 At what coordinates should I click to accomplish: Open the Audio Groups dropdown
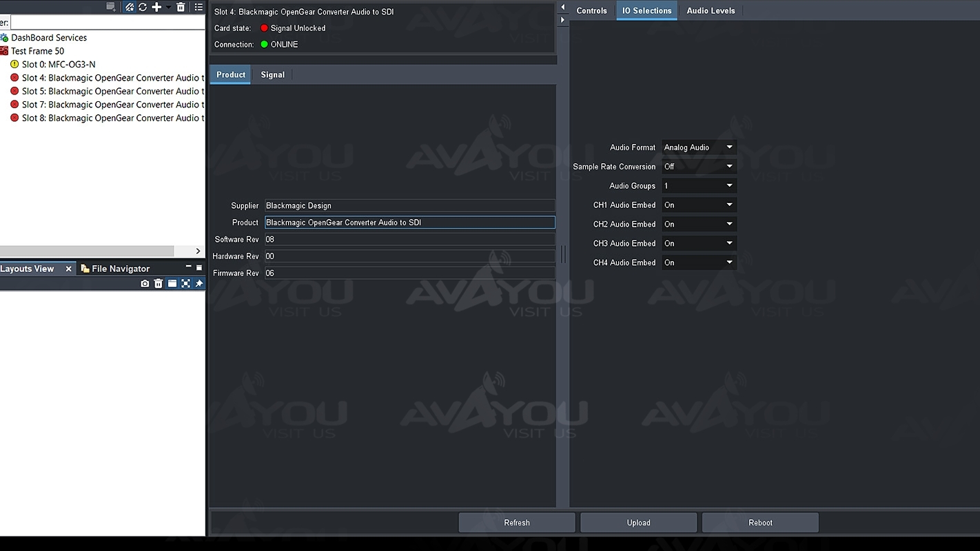[699, 186]
